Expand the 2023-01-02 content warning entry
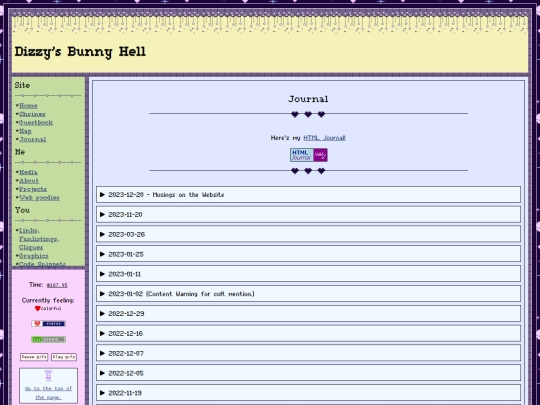 308,294
